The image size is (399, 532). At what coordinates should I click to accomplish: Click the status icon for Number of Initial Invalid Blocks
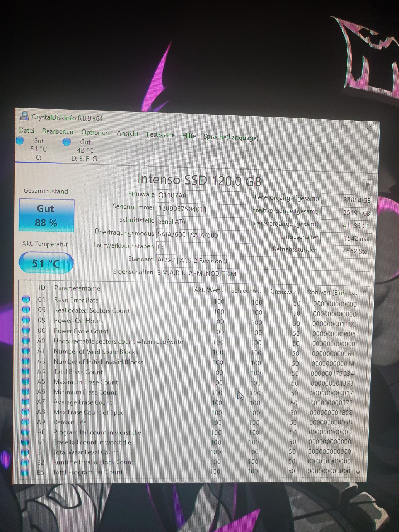point(25,361)
